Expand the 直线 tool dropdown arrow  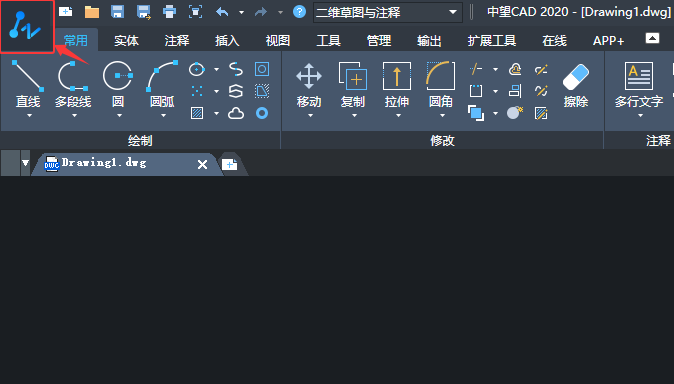pos(29,116)
